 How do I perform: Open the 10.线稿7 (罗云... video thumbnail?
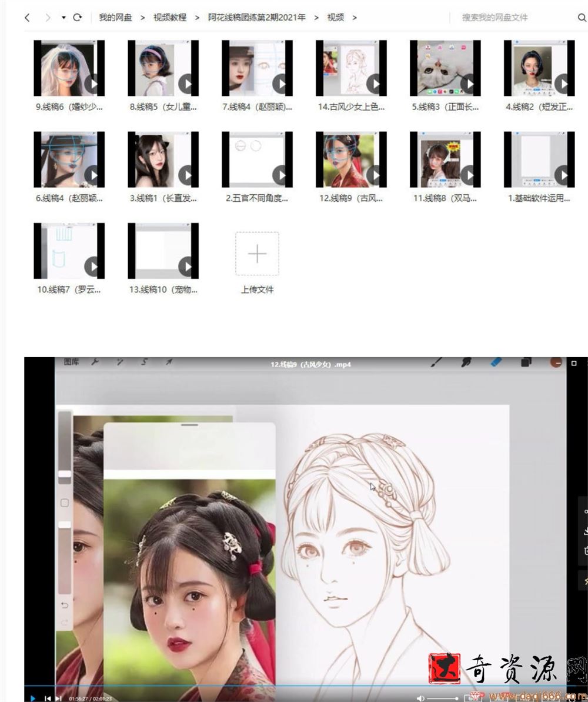tap(69, 251)
